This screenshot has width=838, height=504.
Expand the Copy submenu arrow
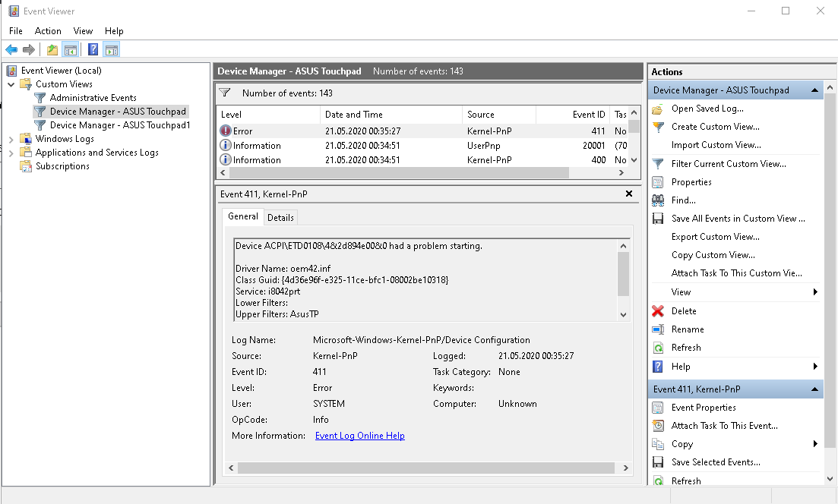pos(815,444)
